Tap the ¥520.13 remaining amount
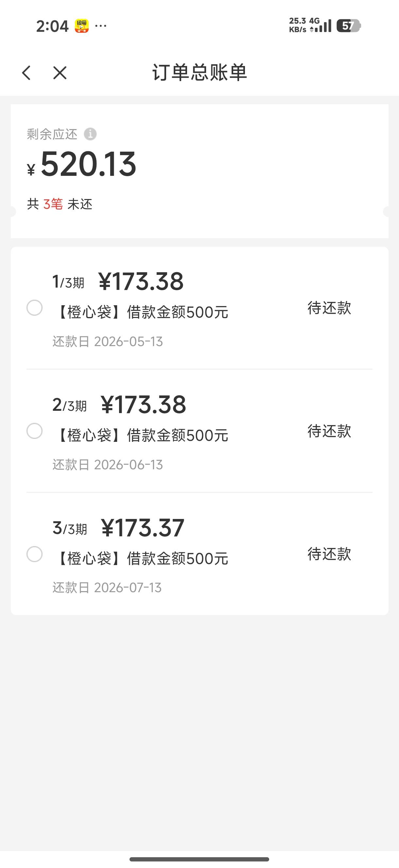The height and width of the screenshot is (868, 399). coord(88,164)
